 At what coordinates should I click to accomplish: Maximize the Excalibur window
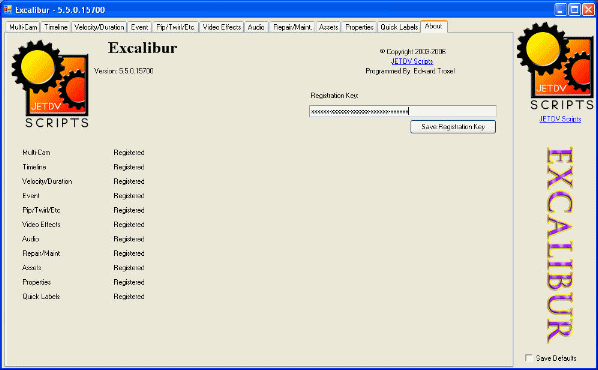[574, 10]
